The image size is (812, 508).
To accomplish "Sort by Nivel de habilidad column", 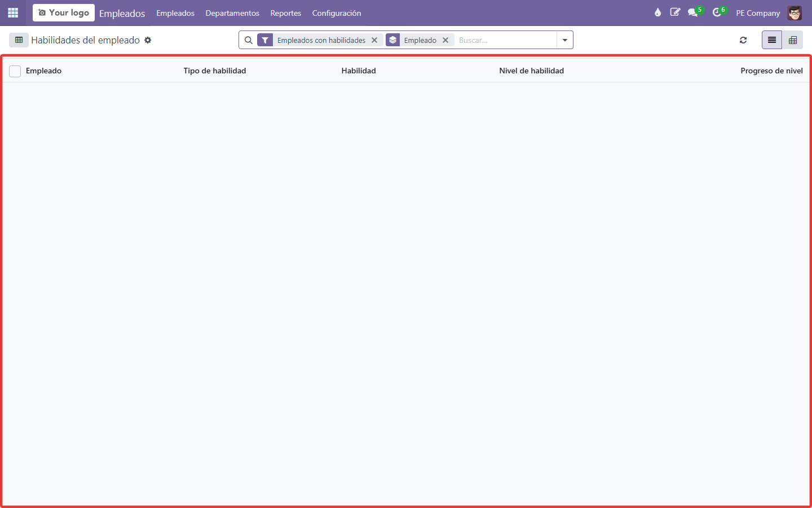I will coord(532,71).
